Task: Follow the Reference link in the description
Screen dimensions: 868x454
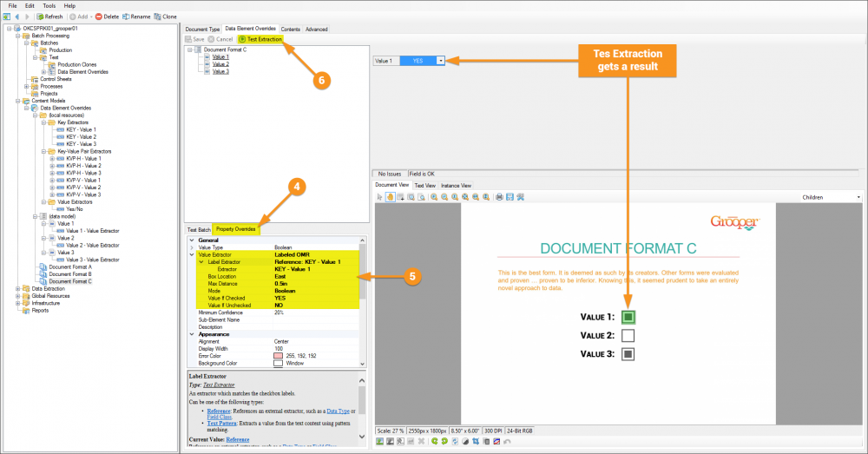Action: click(x=219, y=411)
